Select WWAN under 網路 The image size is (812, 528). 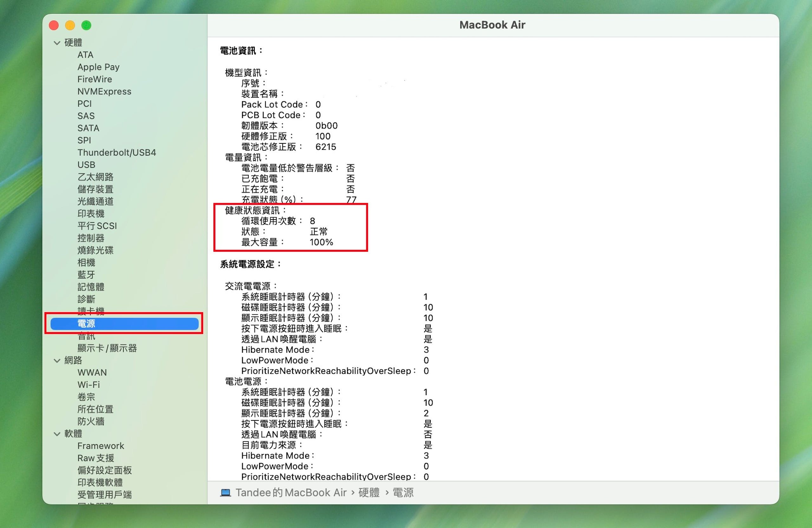tap(92, 373)
